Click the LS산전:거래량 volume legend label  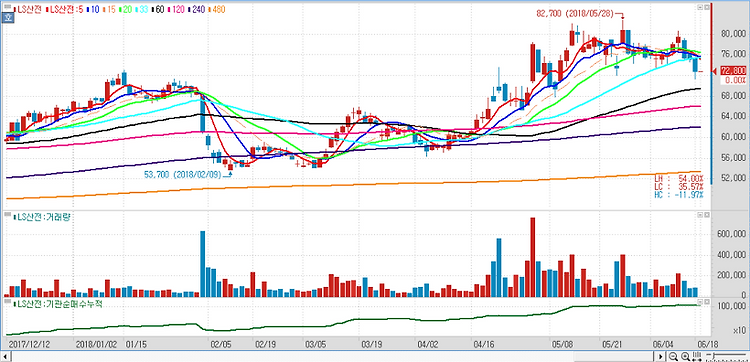tap(41, 217)
